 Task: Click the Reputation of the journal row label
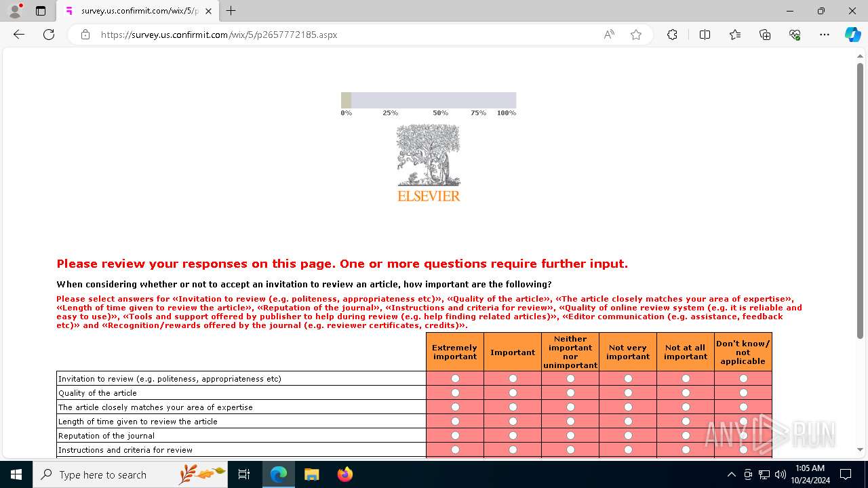(x=106, y=436)
